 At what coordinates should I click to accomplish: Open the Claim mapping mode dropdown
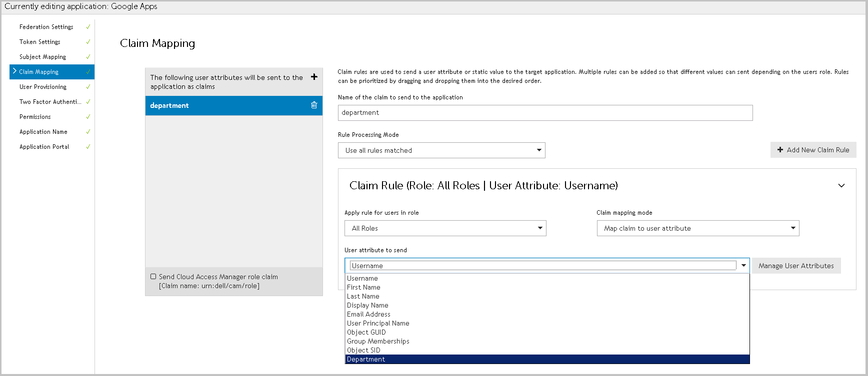pyautogui.click(x=697, y=228)
